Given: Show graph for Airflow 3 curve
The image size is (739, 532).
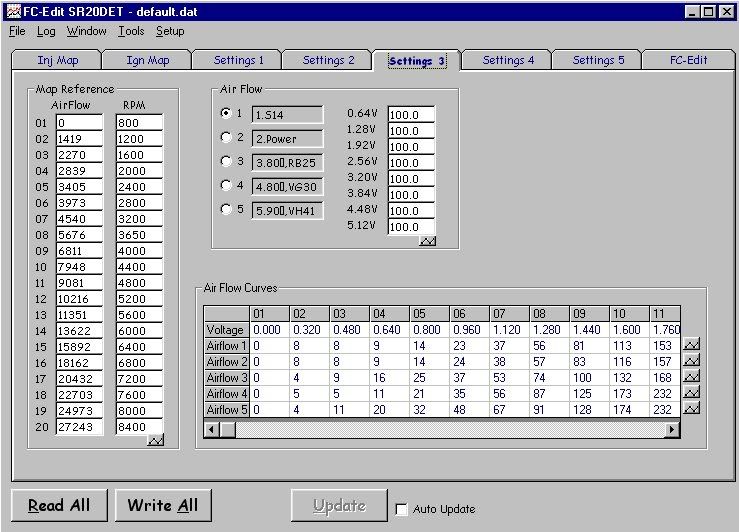Looking at the screenshot, I should [x=691, y=376].
